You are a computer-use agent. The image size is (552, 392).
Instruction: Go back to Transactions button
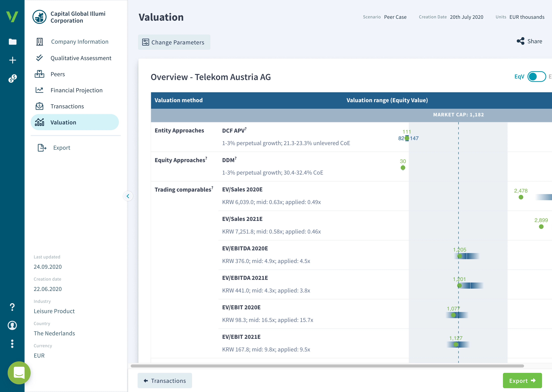pos(165,381)
